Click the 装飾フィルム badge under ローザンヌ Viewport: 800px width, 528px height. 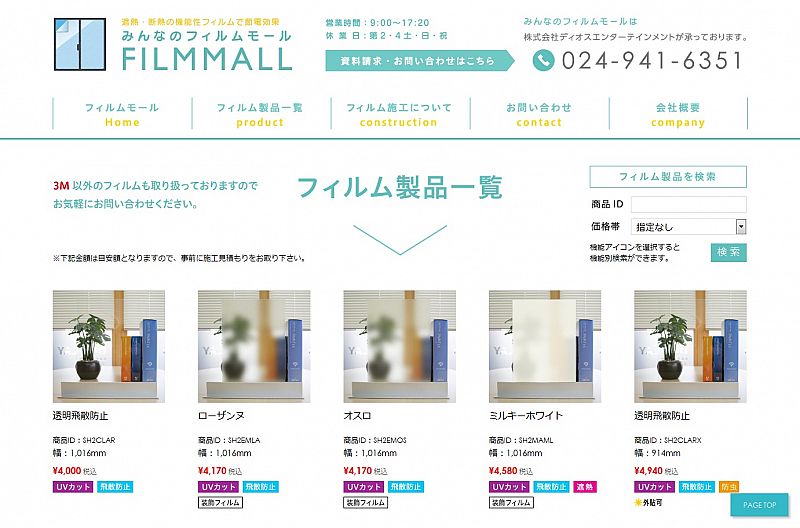point(220,502)
